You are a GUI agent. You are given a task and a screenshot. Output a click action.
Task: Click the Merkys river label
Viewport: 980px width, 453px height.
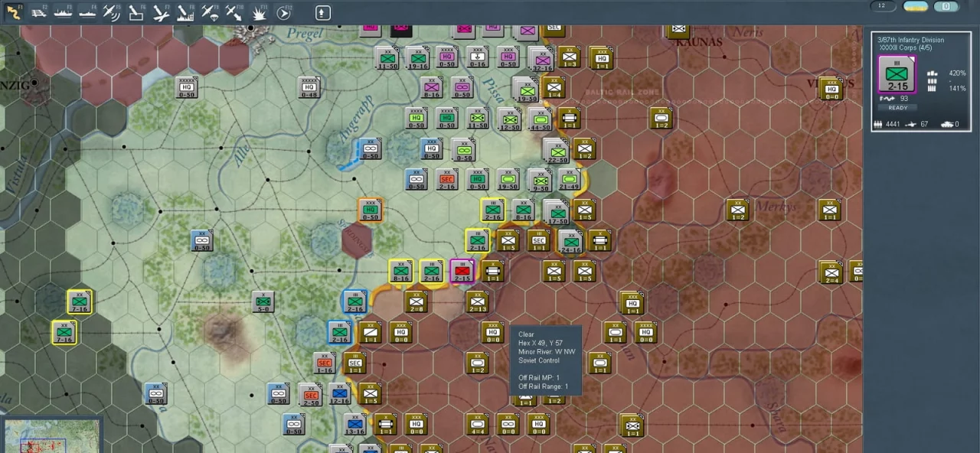tap(776, 207)
